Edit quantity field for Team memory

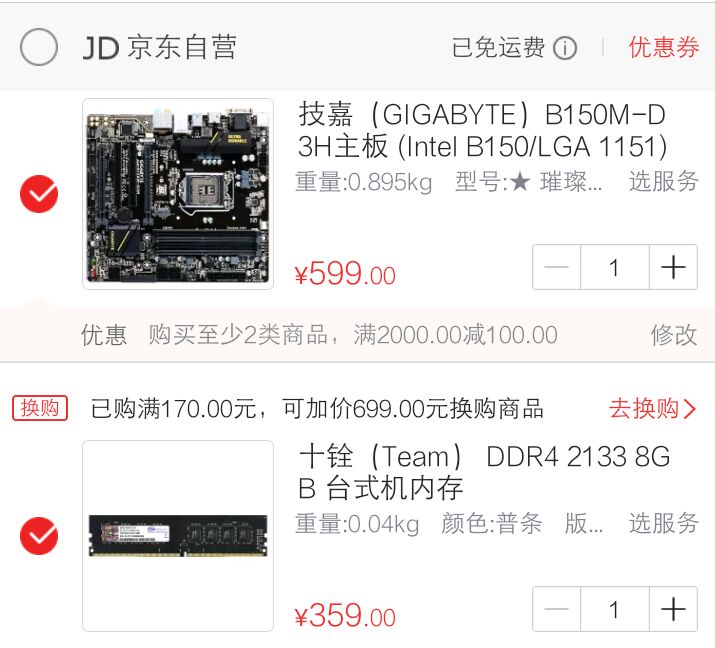615,609
